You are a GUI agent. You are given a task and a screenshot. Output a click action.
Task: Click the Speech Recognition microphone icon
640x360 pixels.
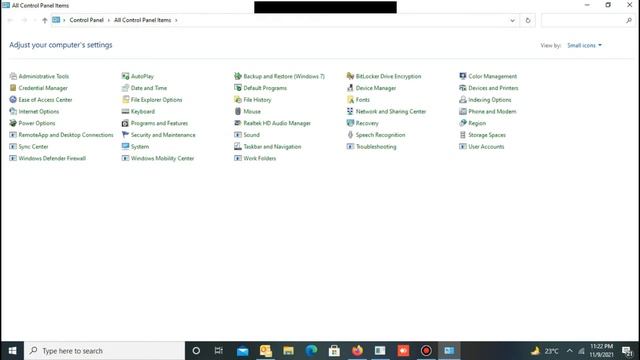(350, 135)
